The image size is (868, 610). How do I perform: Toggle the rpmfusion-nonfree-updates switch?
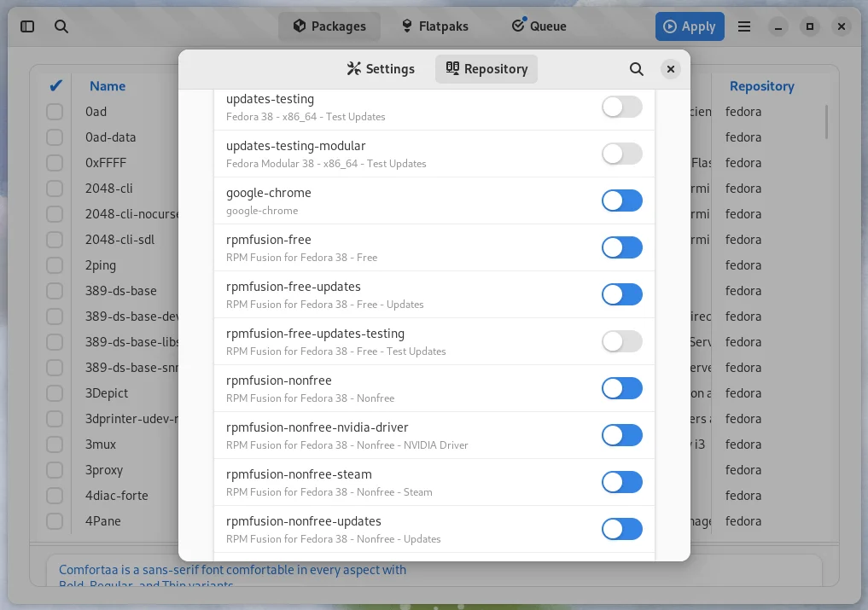621,529
